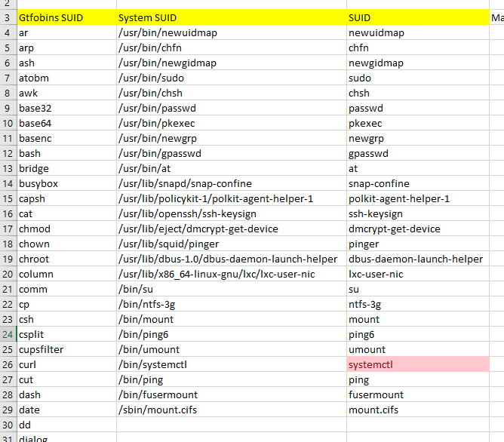Select the 'newuidmap' cell in SUID column

(x=418, y=32)
